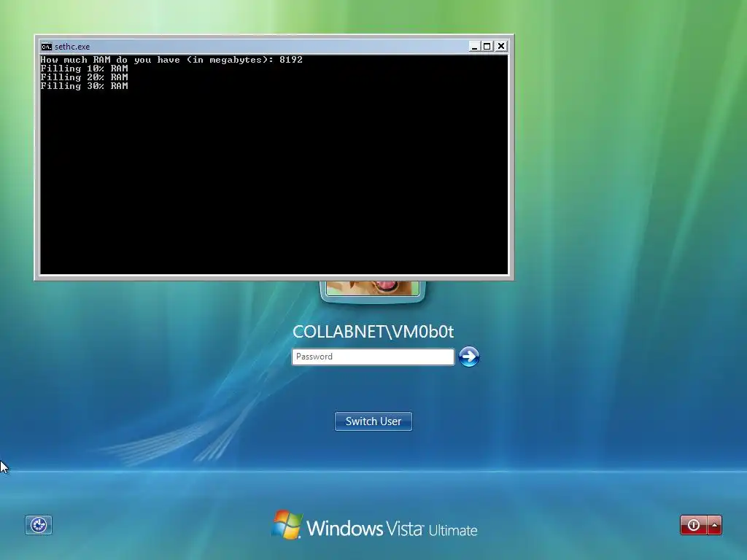This screenshot has height=560, width=747.
Task: Close the sethc.exe console window
Action: 501,46
